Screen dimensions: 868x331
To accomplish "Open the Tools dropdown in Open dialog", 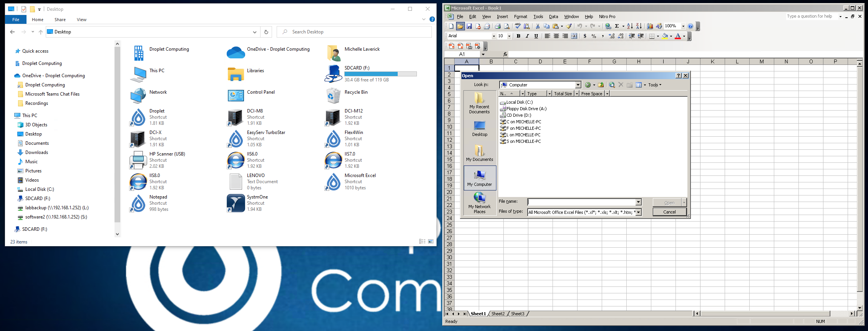I will coord(655,85).
